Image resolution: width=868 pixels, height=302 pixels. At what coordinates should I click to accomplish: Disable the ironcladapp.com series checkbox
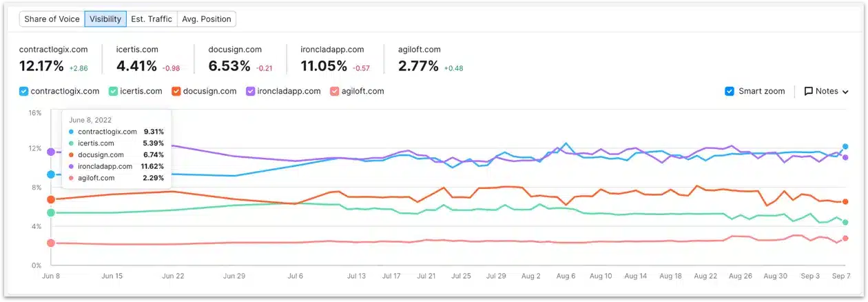tap(251, 91)
